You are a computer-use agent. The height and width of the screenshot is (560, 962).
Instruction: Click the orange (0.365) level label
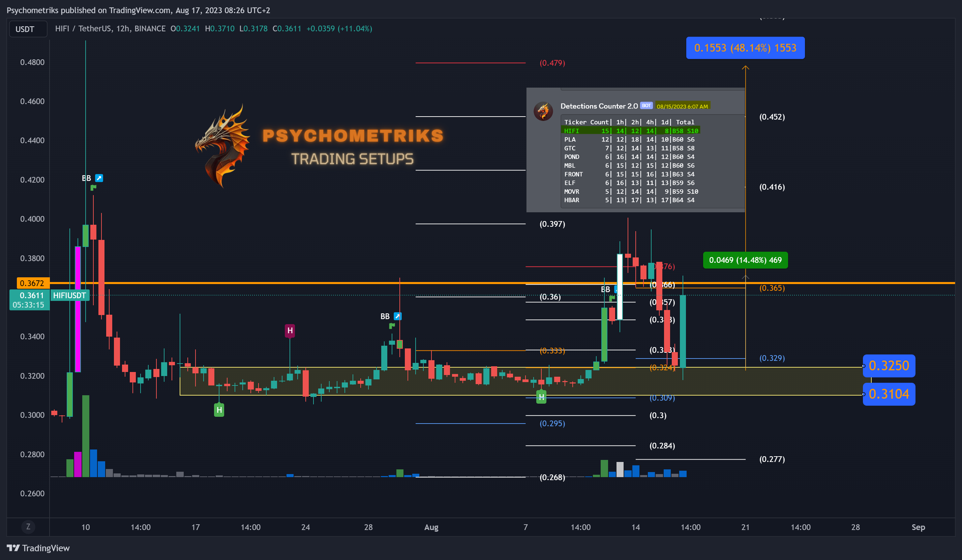click(x=772, y=288)
